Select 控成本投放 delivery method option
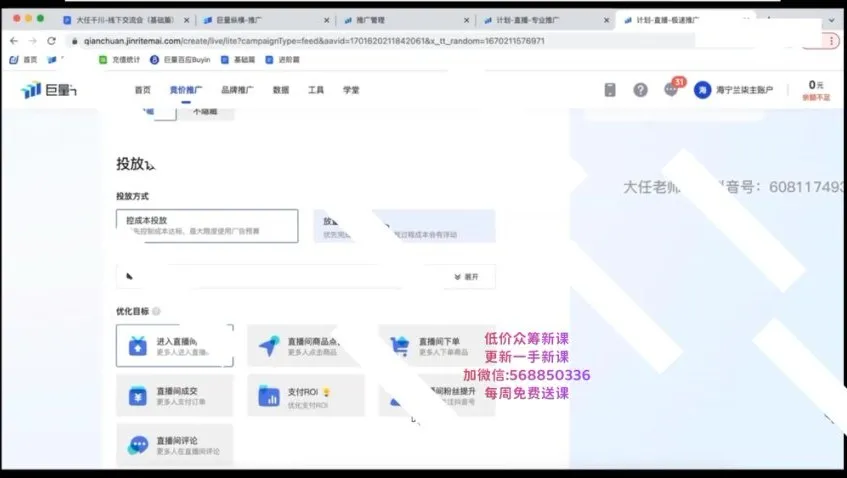847x478 pixels. (207, 225)
